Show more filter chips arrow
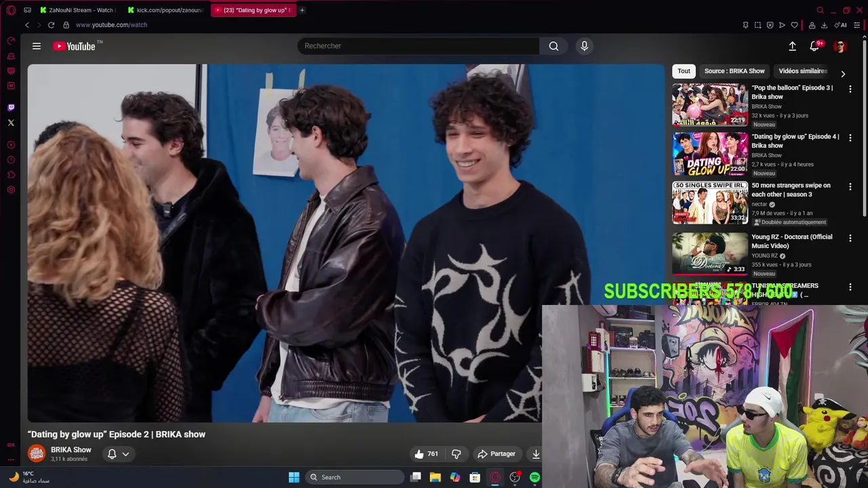This screenshot has width=868, height=488. pyautogui.click(x=843, y=74)
